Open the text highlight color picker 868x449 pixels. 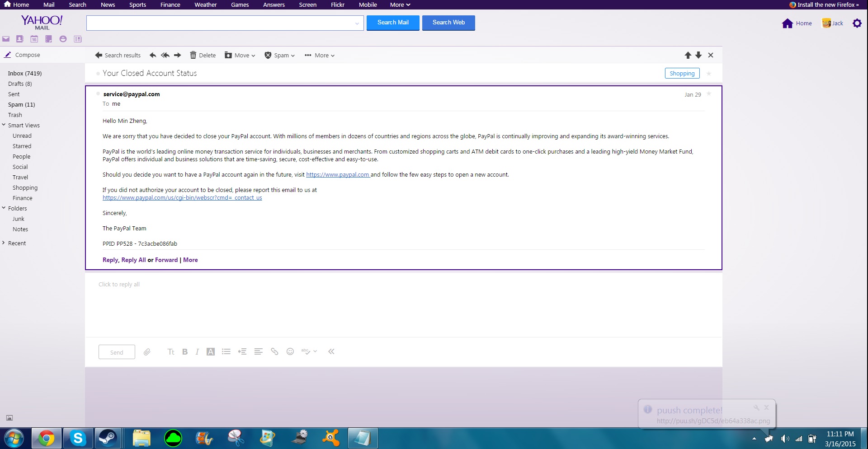pyautogui.click(x=211, y=352)
